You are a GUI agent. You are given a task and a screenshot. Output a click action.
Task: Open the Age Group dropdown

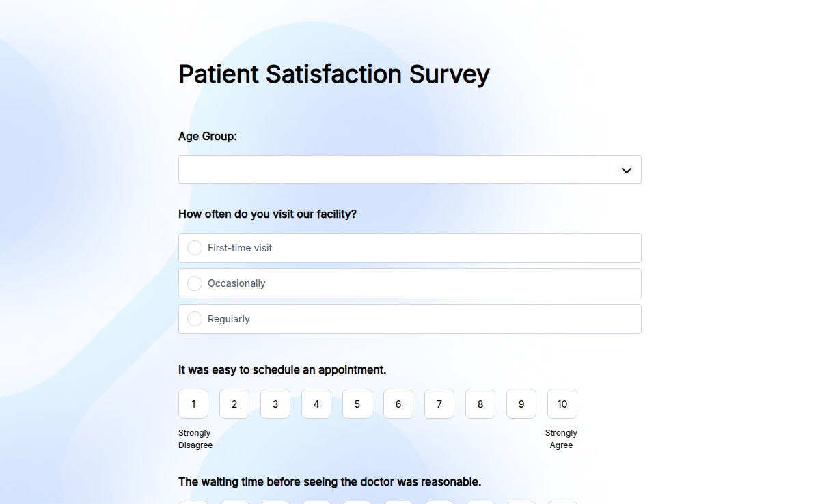click(x=409, y=169)
